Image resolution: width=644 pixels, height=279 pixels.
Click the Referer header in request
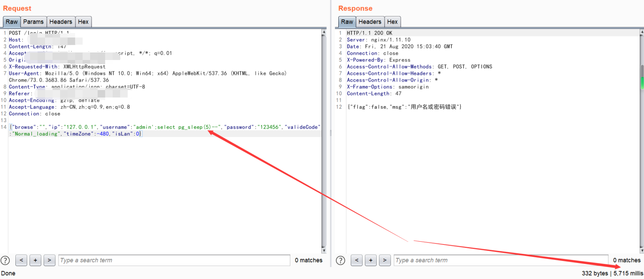[x=20, y=94]
